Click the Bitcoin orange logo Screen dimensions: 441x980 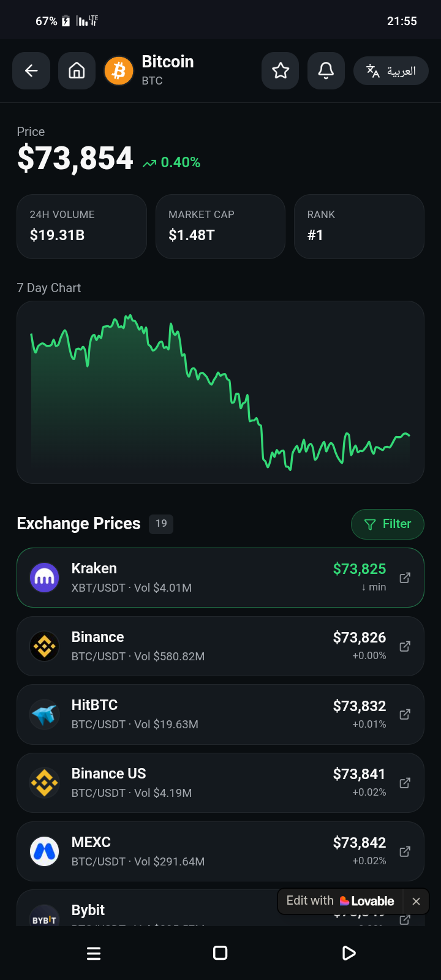click(x=119, y=71)
